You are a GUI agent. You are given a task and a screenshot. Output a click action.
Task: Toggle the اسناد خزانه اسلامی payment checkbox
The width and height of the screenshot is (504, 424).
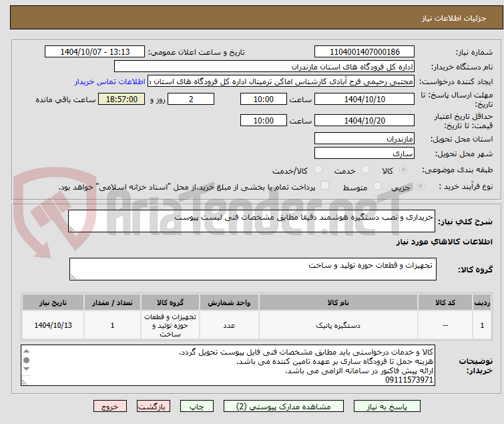[325, 186]
